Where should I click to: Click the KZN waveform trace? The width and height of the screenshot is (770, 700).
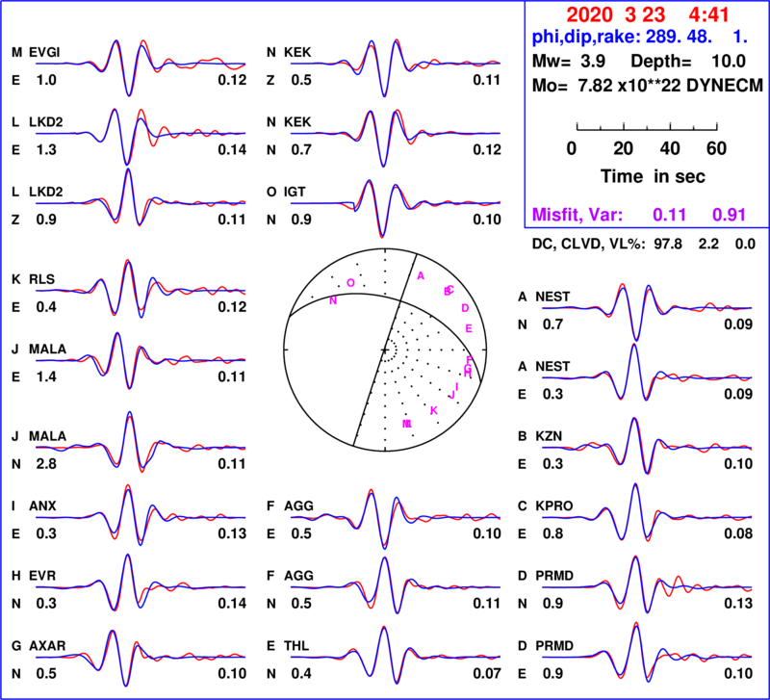coord(647,446)
